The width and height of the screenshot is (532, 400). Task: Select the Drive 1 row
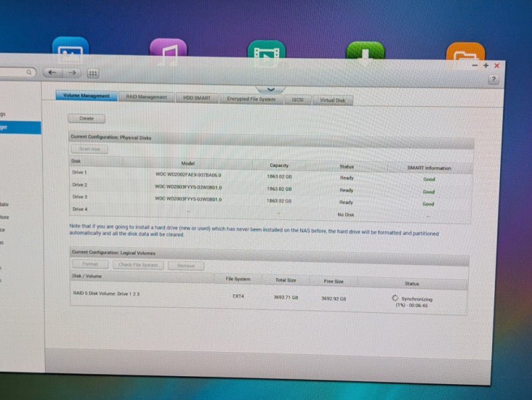271,175
